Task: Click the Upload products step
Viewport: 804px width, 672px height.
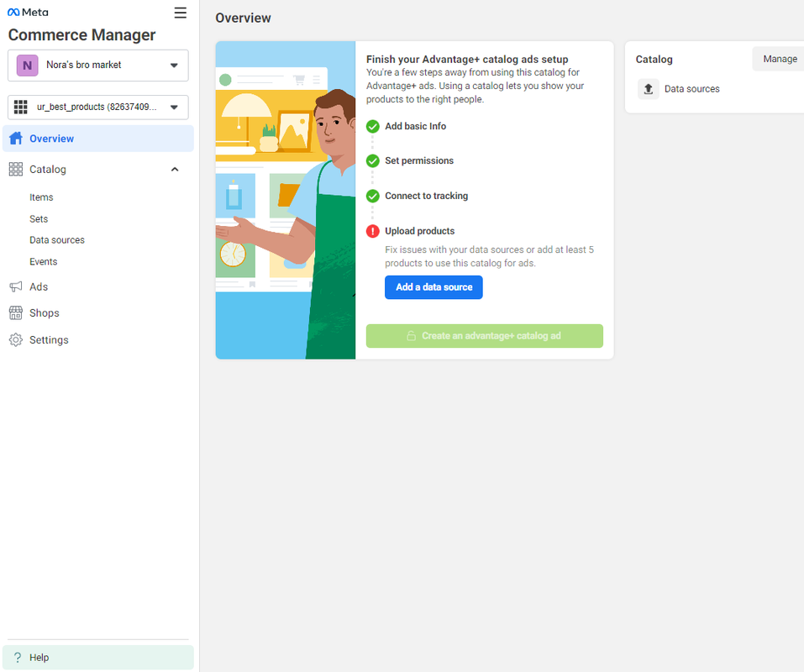Action: [419, 231]
